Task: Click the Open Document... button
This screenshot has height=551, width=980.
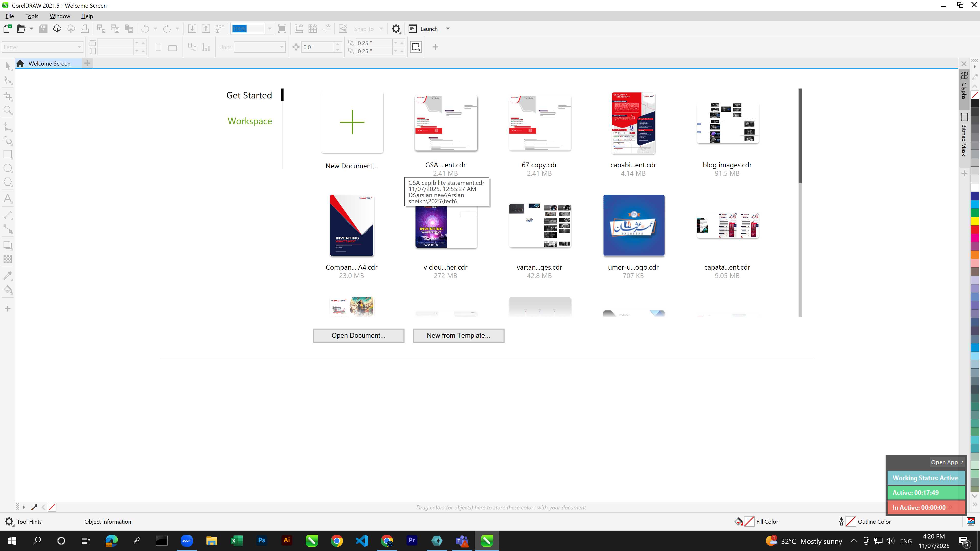Action: click(x=358, y=335)
